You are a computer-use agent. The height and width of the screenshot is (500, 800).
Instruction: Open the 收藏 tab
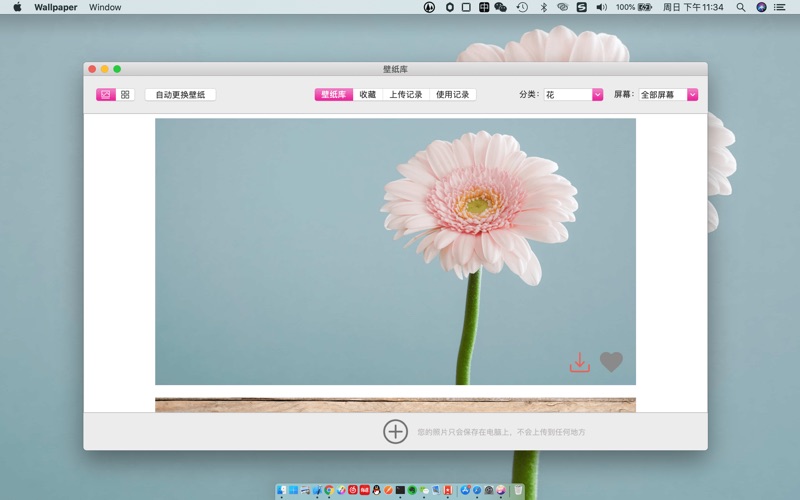[x=367, y=94]
